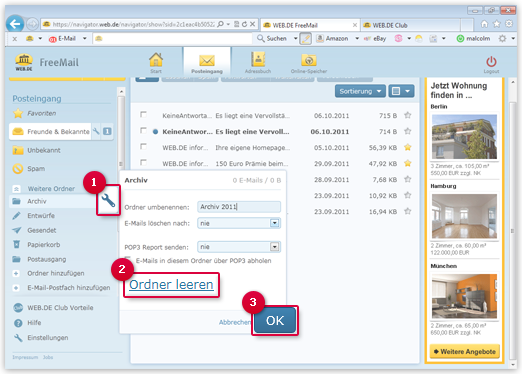Check the first KeineAntwort email checkbox
This screenshot has height=374, width=522.
click(143, 115)
